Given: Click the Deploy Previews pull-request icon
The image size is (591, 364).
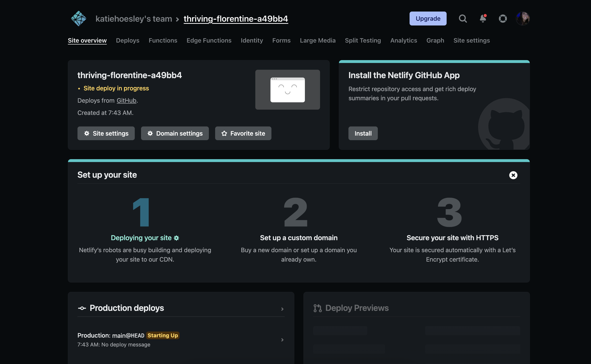Looking at the screenshot, I should coord(318,308).
